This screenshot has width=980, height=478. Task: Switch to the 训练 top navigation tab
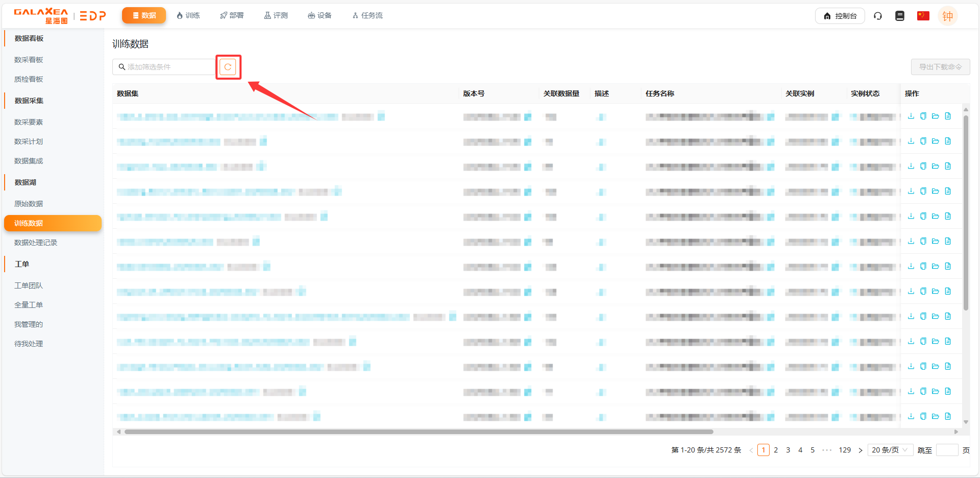pos(188,15)
